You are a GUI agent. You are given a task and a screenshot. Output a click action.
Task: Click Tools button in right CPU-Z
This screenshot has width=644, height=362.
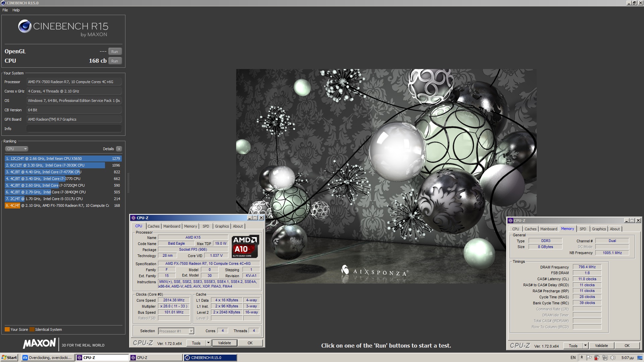[573, 346]
